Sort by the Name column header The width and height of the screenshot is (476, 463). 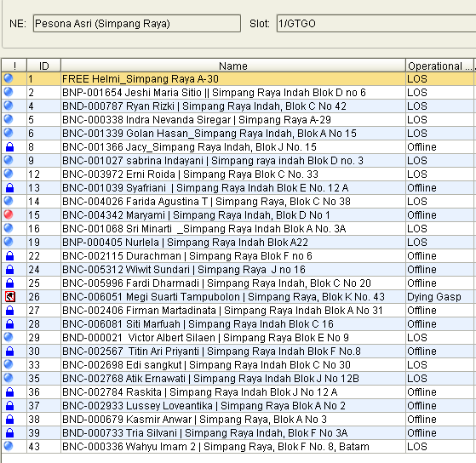(x=233, y=66)
